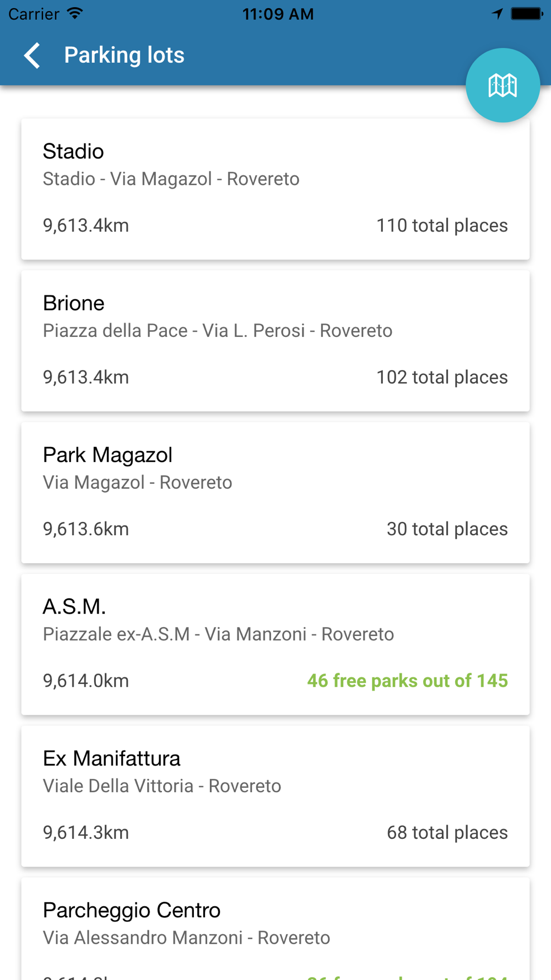This screenshot has height=980, width=551.
Task: Tap "68 total places" label
Action: tap(447, 832)
